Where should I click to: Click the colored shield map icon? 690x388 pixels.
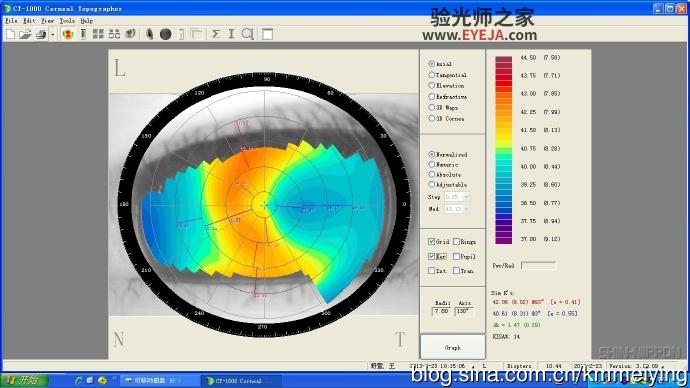click(68, 34)
